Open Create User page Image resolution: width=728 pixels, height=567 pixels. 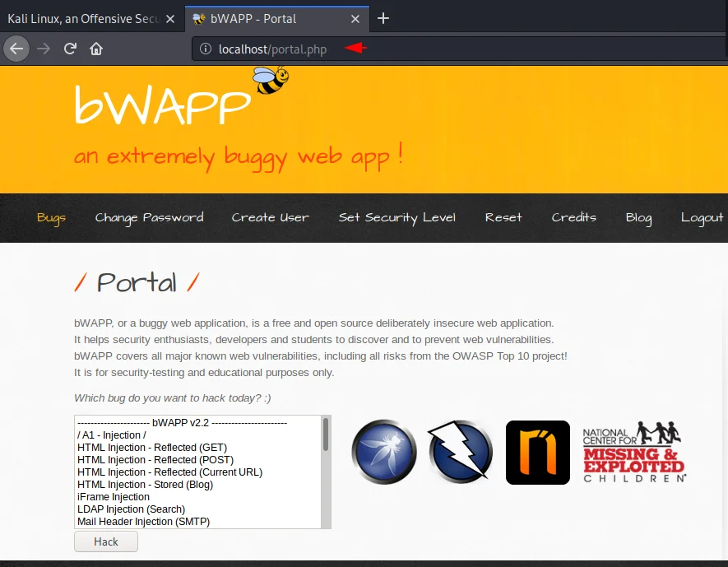coord(270,217)
